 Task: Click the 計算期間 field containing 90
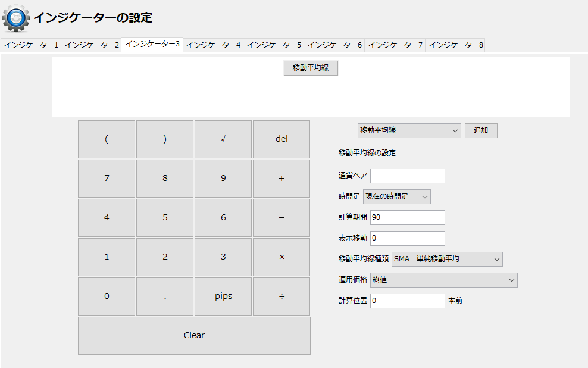(407, 217)
